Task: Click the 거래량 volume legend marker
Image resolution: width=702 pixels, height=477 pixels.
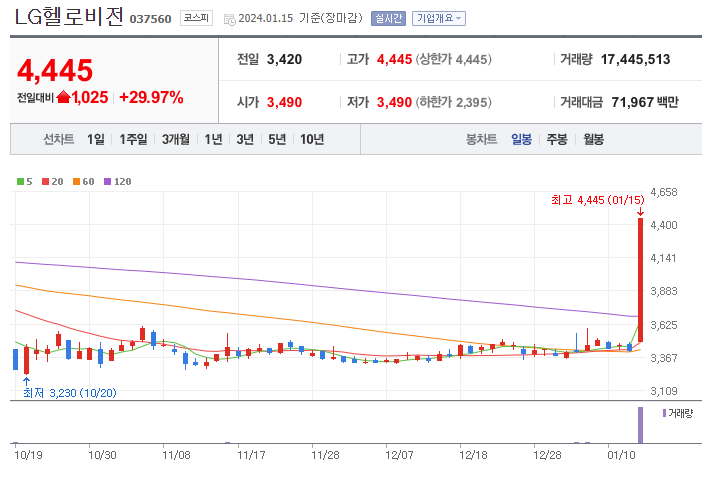Action: pos(664,413)
